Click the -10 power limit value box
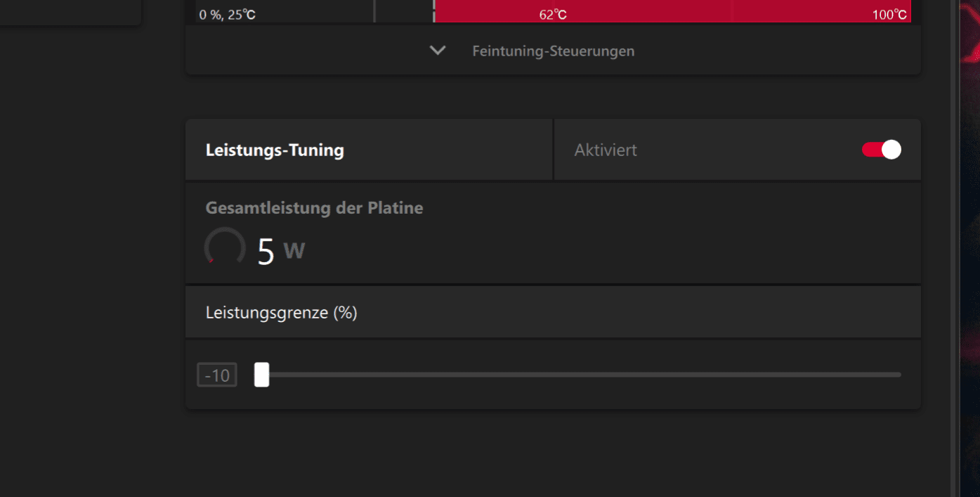The height and width of the screenshot is (497, 980). pos(217,375)
